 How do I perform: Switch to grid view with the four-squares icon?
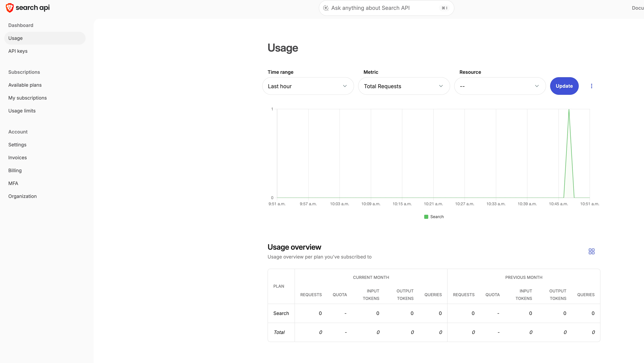[591, 251]
